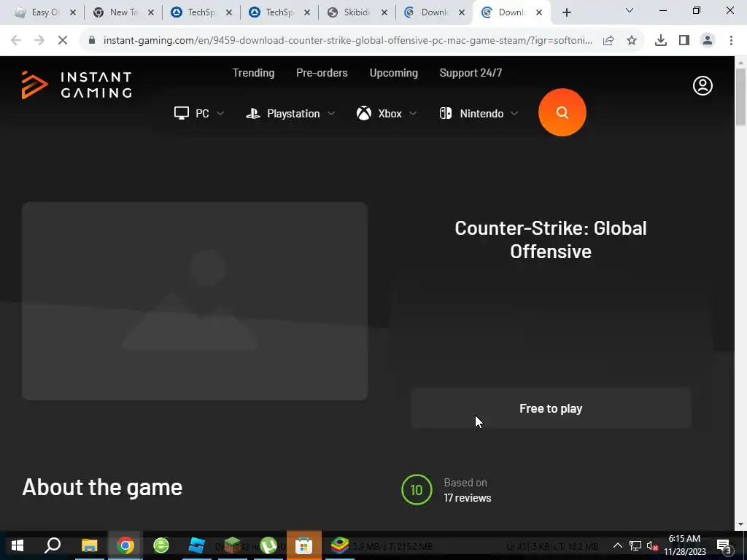Open the muted volume tray icon
The height and width of the screenshot is (560, 747).
coord(652,545)
